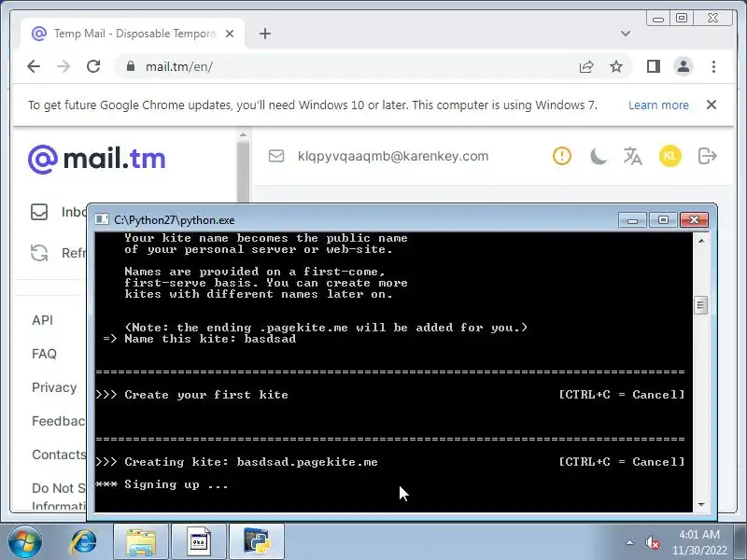Viewport: 747px width, 560px height.
Task: Show hidden system tray icons
Action: tap(629, 542)
